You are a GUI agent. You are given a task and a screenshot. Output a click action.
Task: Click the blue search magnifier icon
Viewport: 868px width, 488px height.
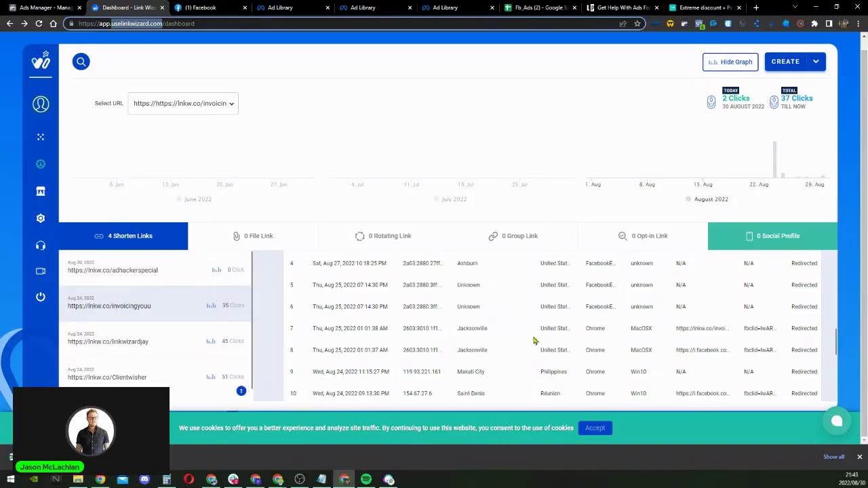click(81, 62)
